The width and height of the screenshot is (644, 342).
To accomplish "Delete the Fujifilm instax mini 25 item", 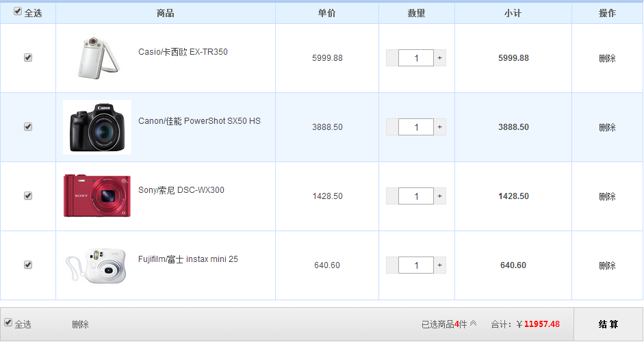I will pyautogui.click(x=607, y=265).
